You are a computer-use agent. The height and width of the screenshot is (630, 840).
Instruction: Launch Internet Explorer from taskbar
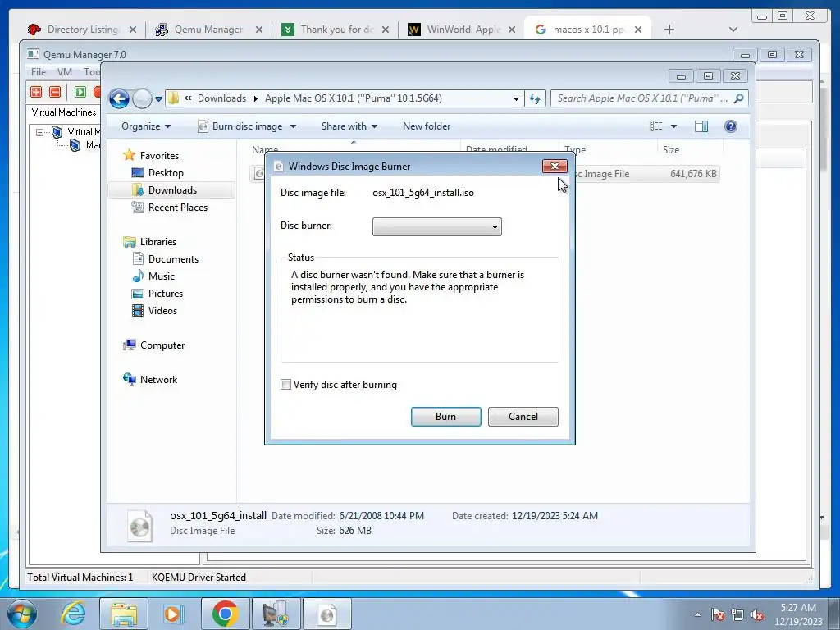(73, 614)
